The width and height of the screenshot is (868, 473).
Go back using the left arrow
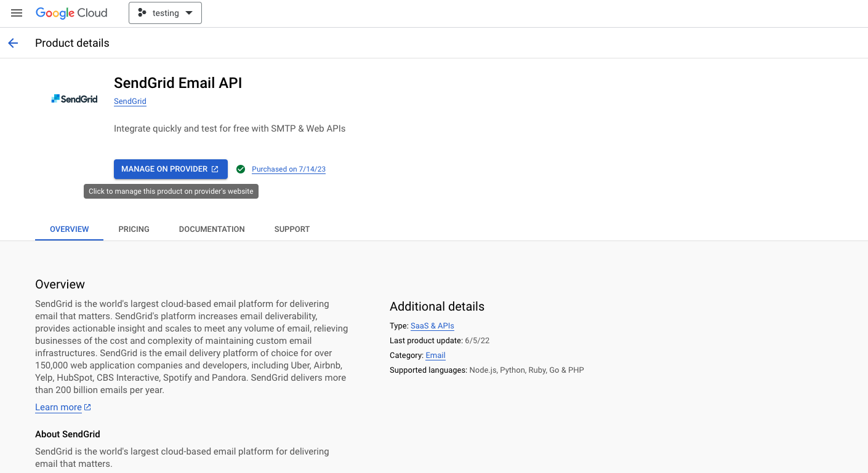13,43
